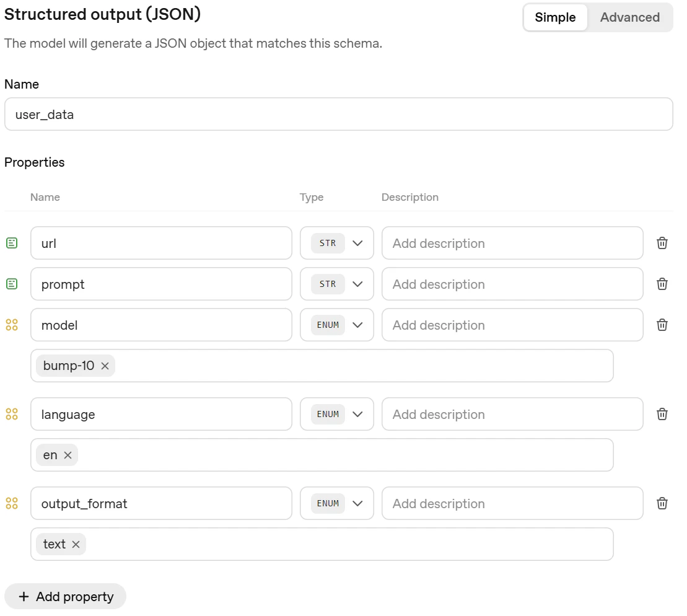Click the string type icon beside url
Viewport: 687px width, 616px height.
point(12,243)
